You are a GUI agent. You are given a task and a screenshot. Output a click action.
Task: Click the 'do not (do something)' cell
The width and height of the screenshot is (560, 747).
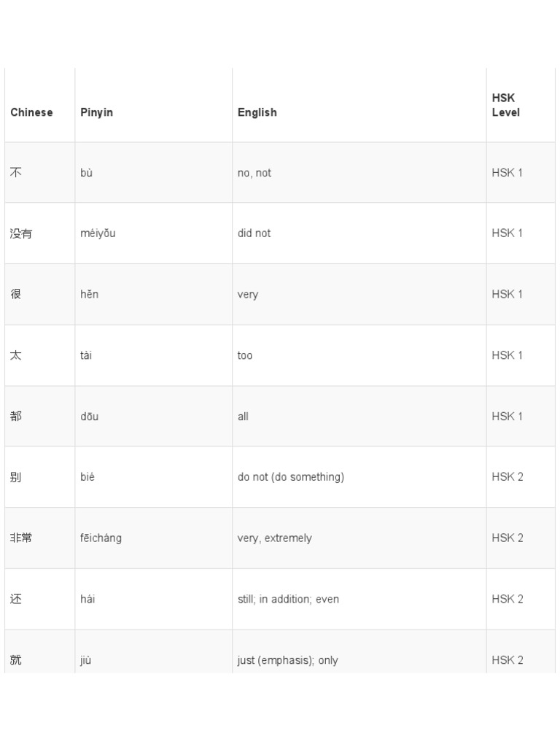pos(291,477)
